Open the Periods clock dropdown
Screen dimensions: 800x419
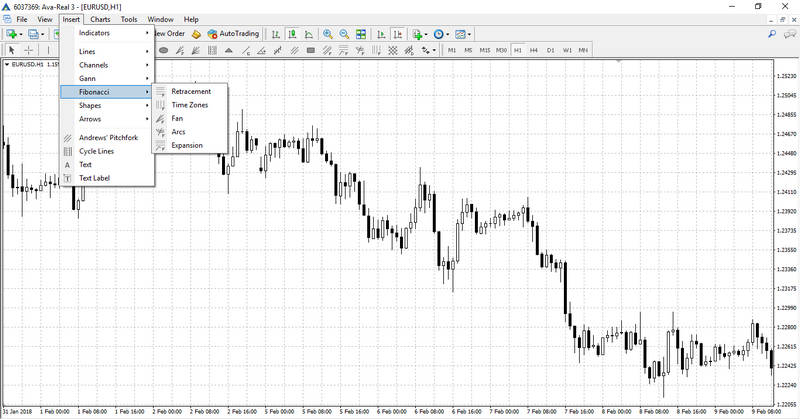point(443,33)
